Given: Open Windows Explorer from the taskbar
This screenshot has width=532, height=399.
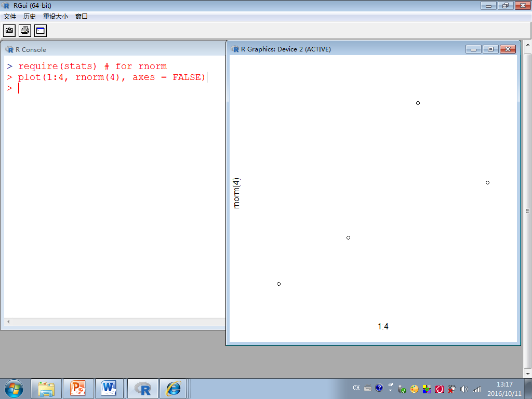Looking at the screenshot, I should coord(46,389).
